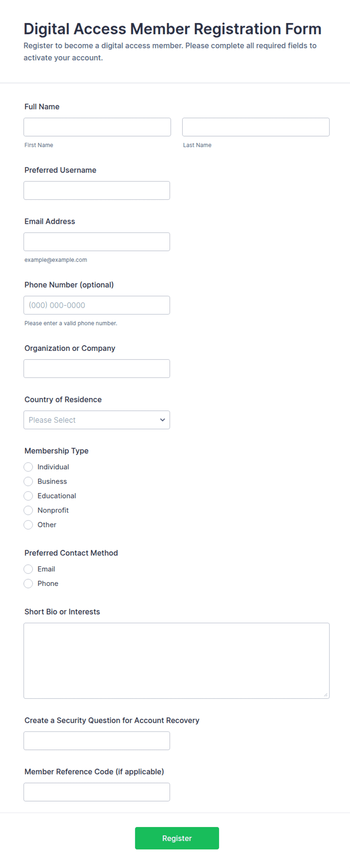Open the Country of Residence dropdown

pos(97,420)
